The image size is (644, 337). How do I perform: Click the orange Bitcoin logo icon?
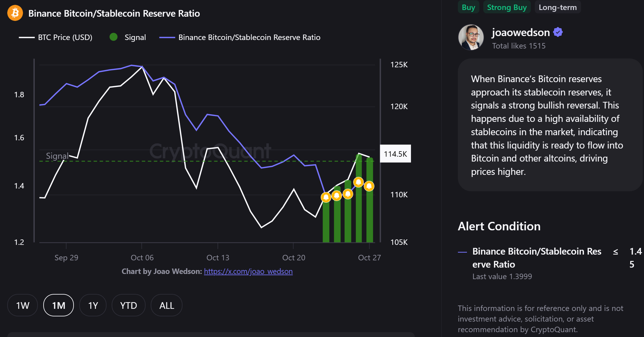15,13
